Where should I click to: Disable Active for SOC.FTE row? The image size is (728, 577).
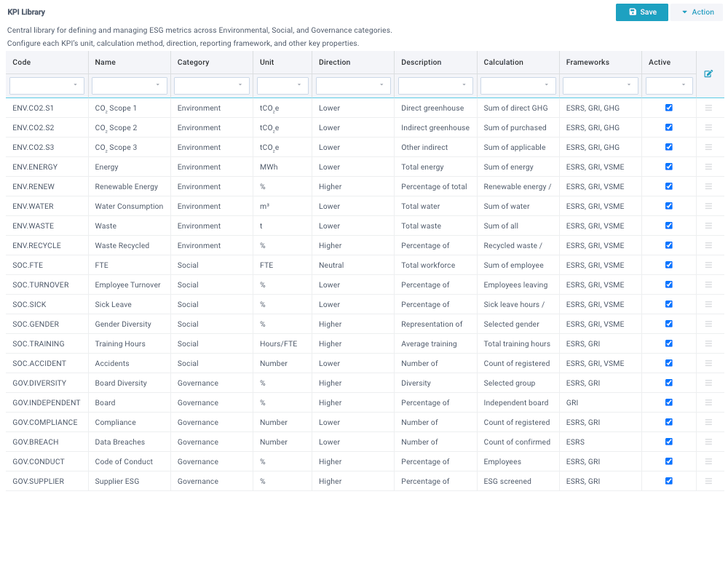(668, 265)
